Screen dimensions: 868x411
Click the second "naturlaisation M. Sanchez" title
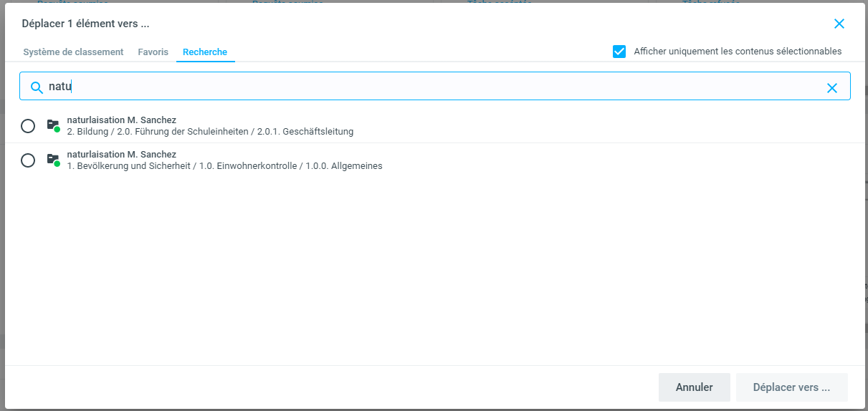[x=121, y=155]
